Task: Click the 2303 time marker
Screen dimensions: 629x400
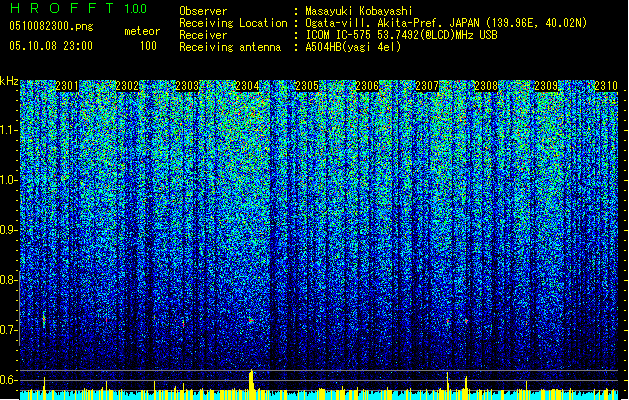Action: point(187,86)
